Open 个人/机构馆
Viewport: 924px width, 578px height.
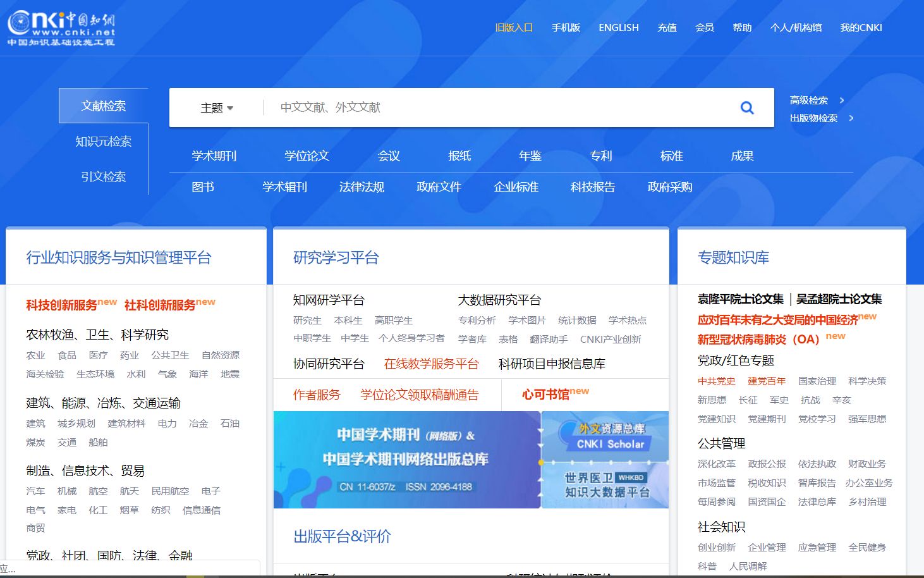tap(796, 28)
